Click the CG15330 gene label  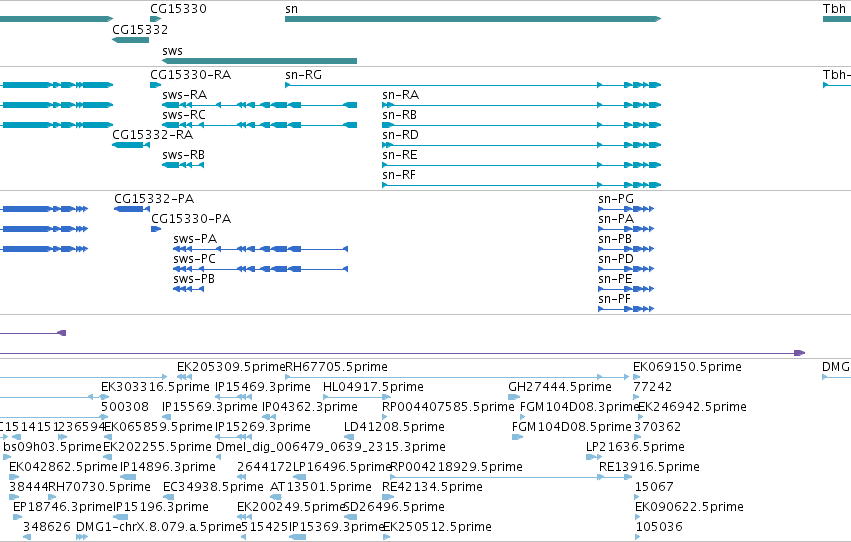point(178,9)
